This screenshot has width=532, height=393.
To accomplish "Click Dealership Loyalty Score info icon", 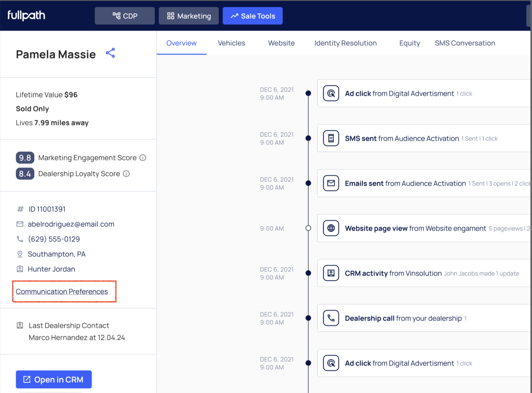I will (126, 173).
